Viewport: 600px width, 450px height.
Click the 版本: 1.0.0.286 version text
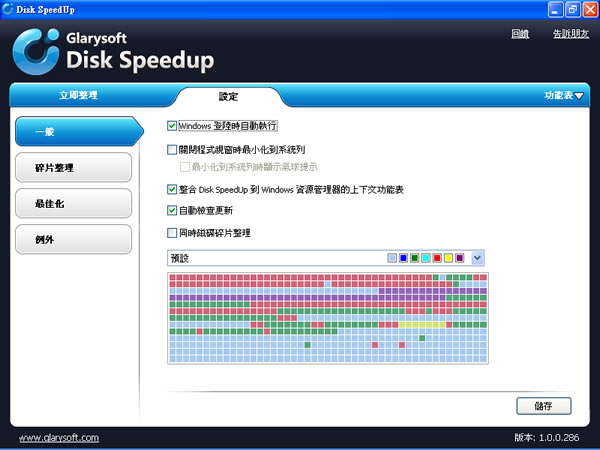[x=546, y=437]
